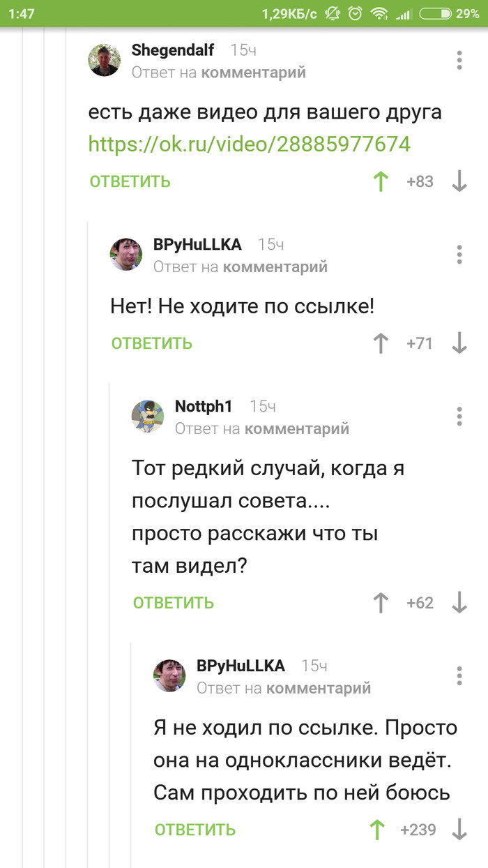Upvote BPyHuLLKA's bottom comment with +239 rating

click(376, 830)
